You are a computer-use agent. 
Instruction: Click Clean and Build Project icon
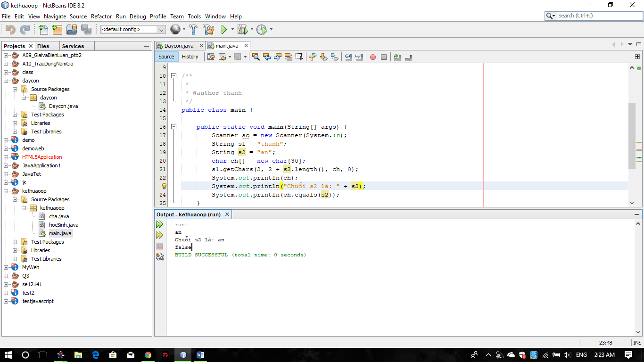point(208,29)
